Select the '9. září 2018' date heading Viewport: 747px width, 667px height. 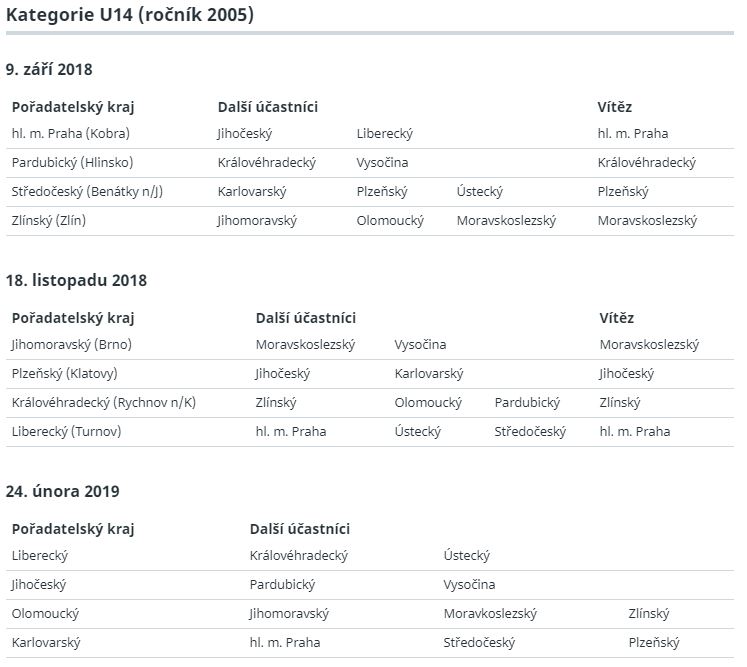[x=49, y=70]
